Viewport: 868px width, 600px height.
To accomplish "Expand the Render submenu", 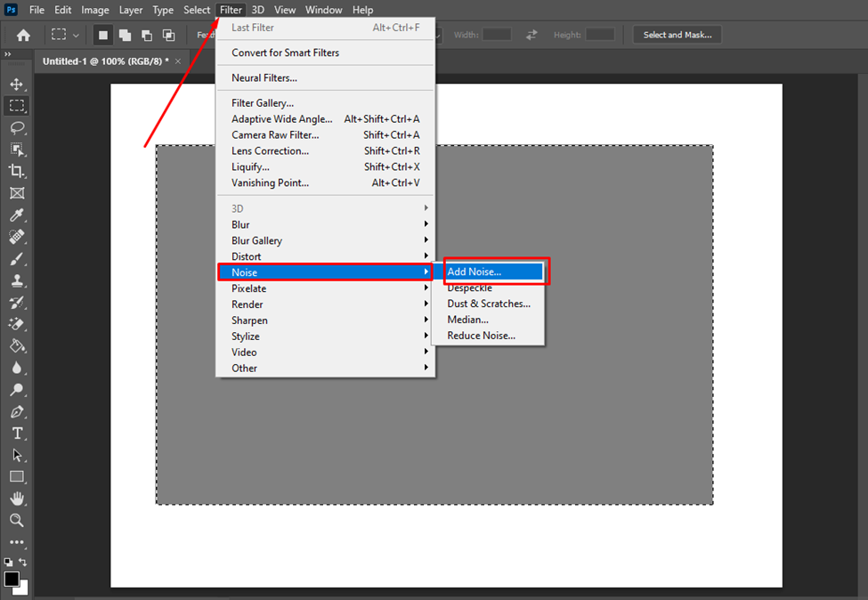I will pyautogui.click(x=326, y=304).
